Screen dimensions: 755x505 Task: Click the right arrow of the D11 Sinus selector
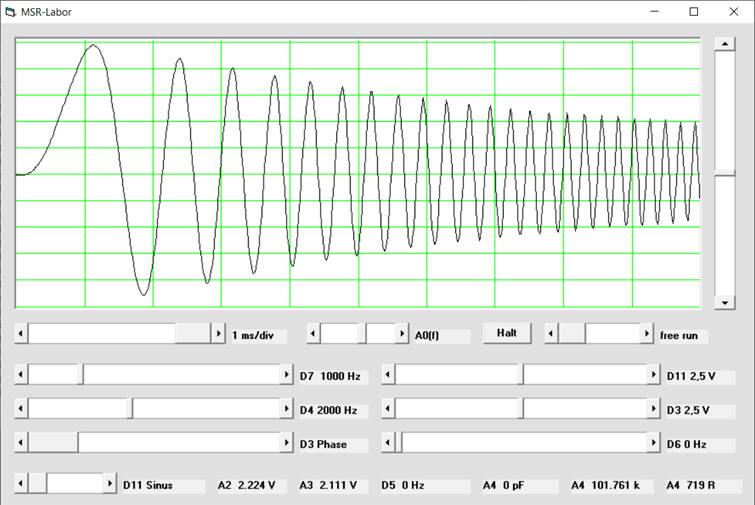[110, 484]
